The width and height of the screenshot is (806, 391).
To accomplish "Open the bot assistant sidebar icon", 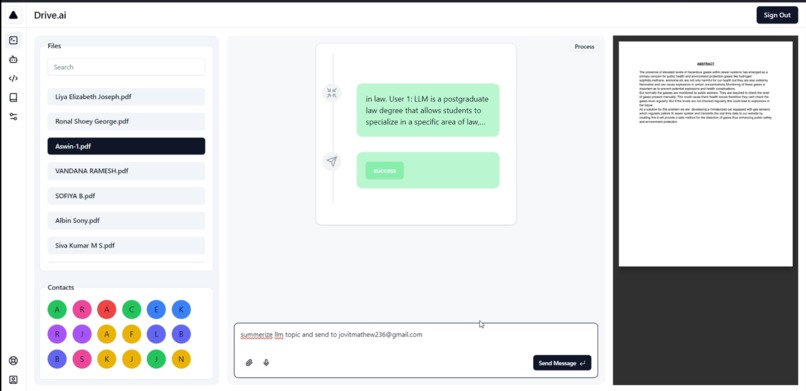I will (x=13, y=59).
